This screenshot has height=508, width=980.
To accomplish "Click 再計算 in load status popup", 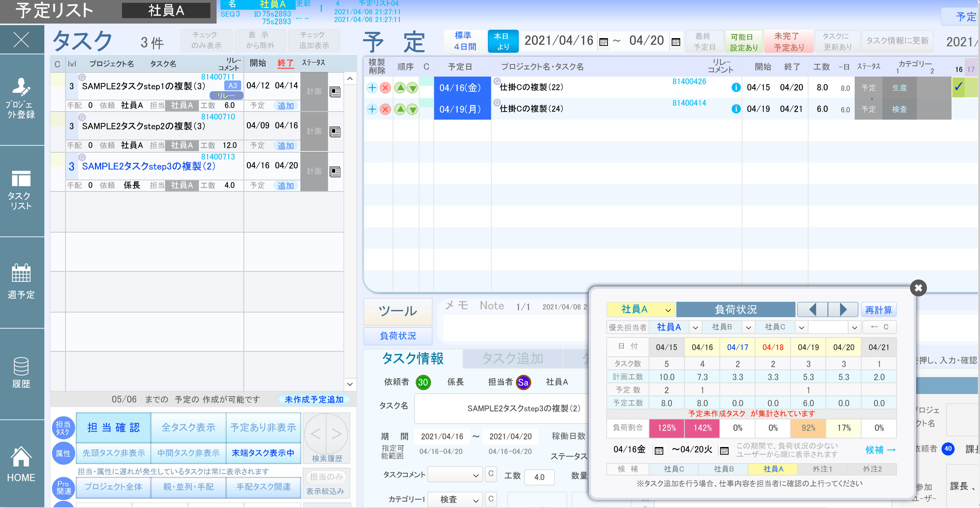I will [x=879, y=310].
